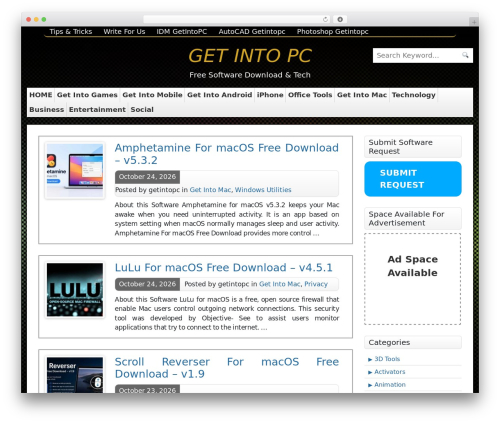Open Social menu item
The height and width of the screenshot is (423, 500).
pos(142,109)
